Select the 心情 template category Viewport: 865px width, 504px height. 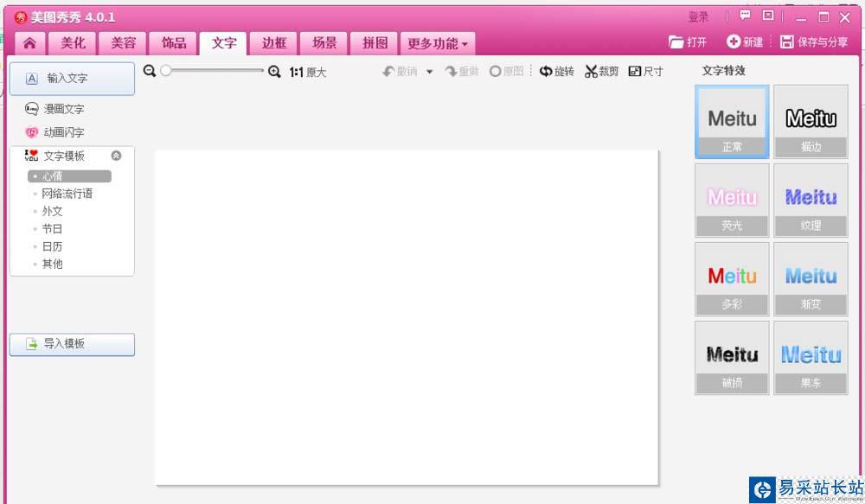point(69,175)
